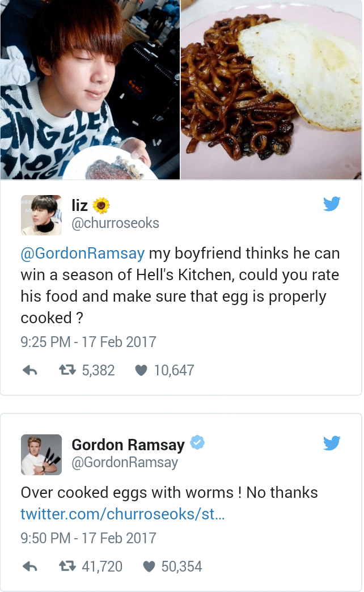This screenshot has width=364, height=592.
Task: Click the Twitter bird icon on liz's tweet
Action: [x=332, y=204]
